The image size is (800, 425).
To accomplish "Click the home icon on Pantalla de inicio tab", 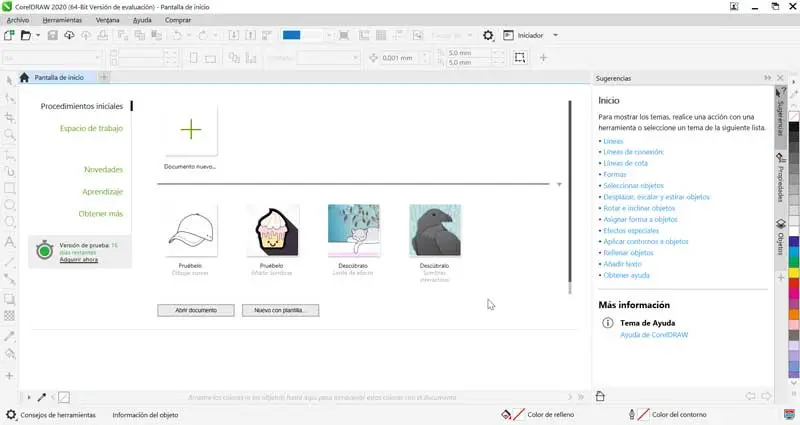I will point(24,78).
